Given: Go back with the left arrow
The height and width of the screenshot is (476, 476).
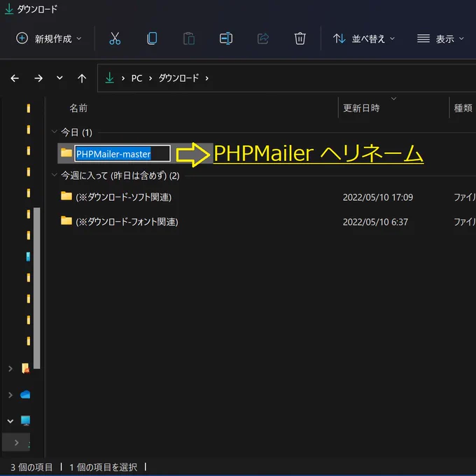Looking at the screenshot, I should click(15, 78).
